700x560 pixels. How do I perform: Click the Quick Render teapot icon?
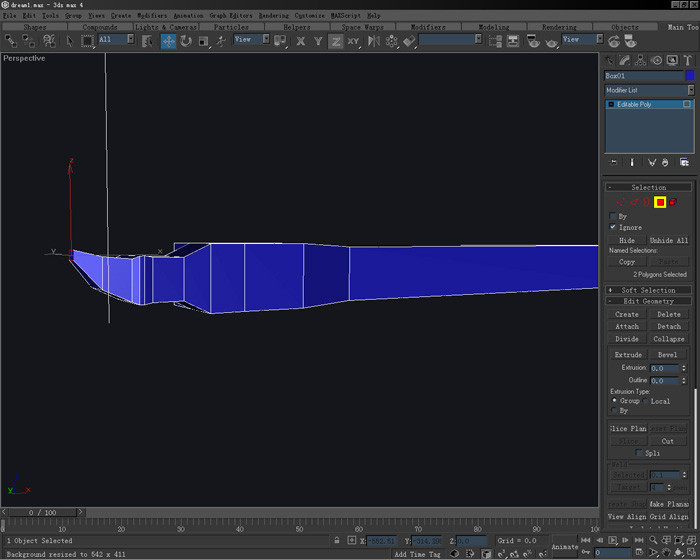pos(551,42)
